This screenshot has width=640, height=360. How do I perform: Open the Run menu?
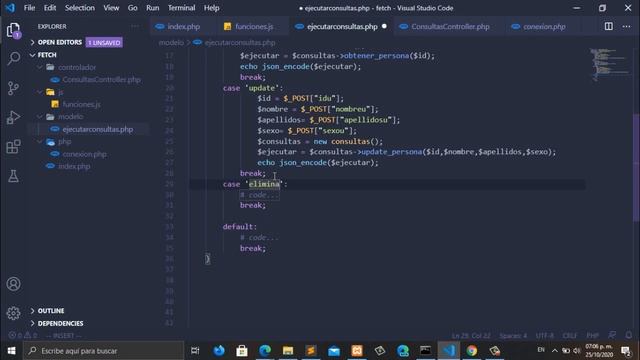pyautogui.click(x=153, y=8)
